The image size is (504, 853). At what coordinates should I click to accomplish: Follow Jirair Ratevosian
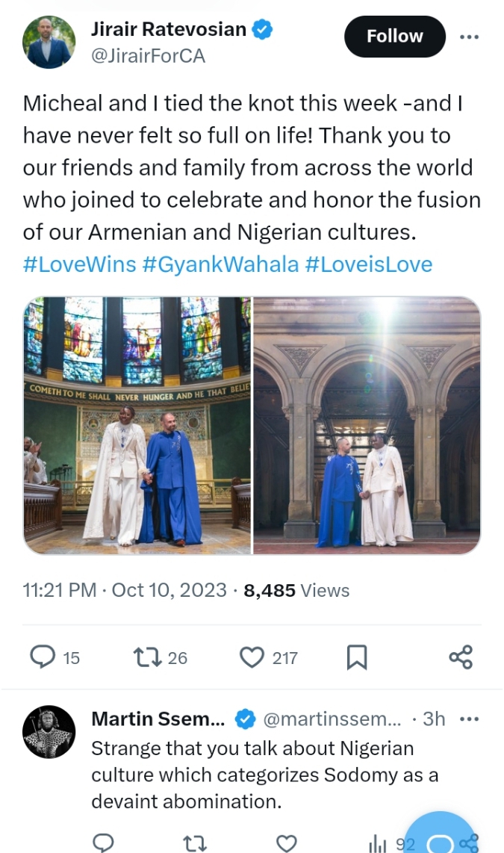(x=394, y=37)
